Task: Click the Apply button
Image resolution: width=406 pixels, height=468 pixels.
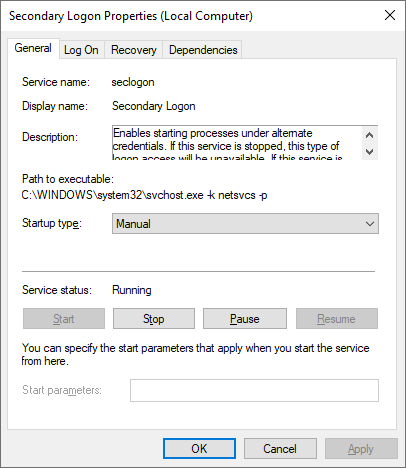Action: [361, 449]
